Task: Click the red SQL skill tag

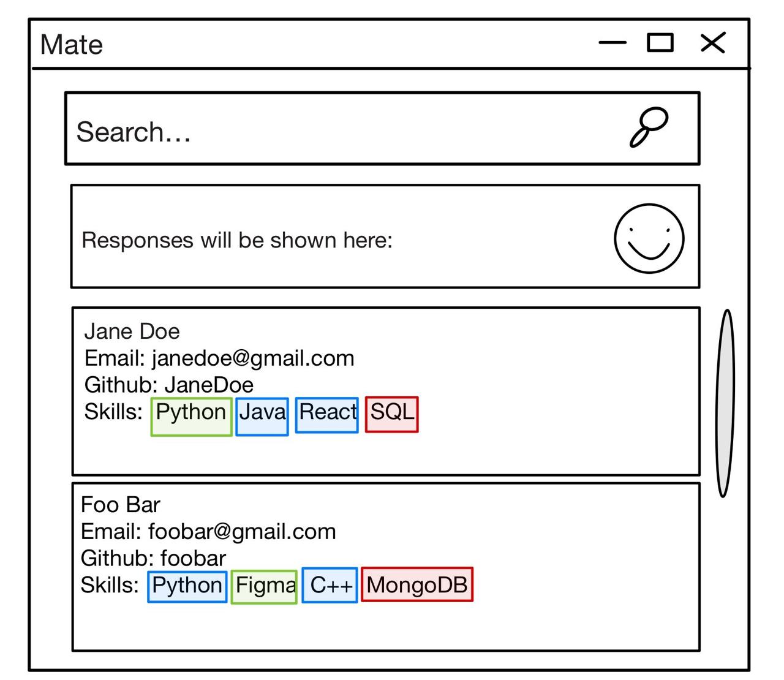Action: click(392, 414)
